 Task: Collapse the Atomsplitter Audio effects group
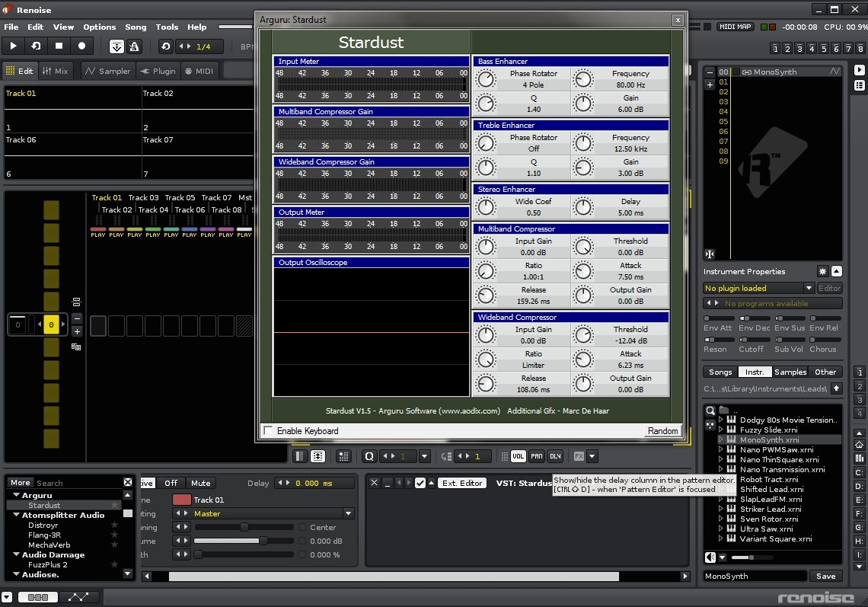[16, 515]
